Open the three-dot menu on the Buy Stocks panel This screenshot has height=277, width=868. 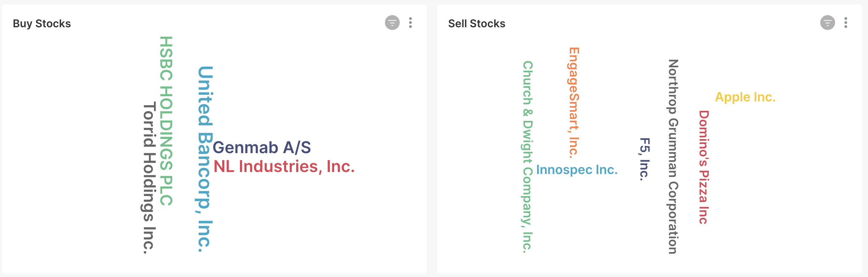411,23
